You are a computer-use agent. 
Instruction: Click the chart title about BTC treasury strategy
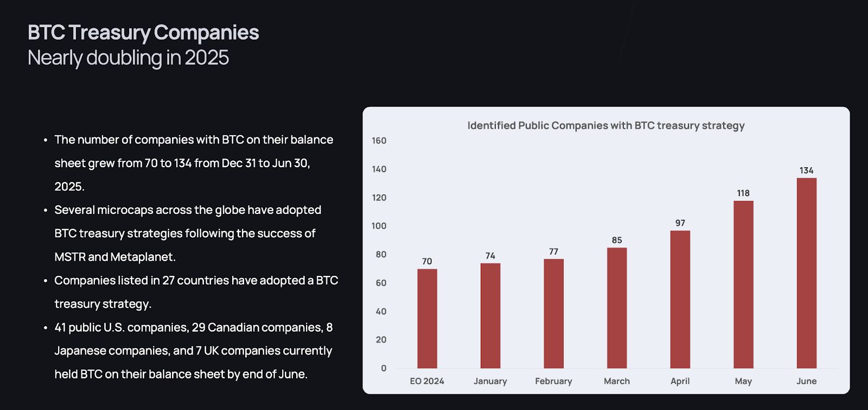[606, 125]
